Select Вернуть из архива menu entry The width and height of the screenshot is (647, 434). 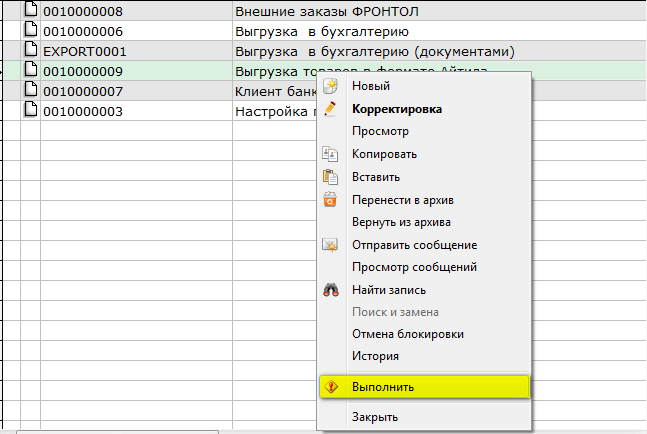(x=401, y=222)
